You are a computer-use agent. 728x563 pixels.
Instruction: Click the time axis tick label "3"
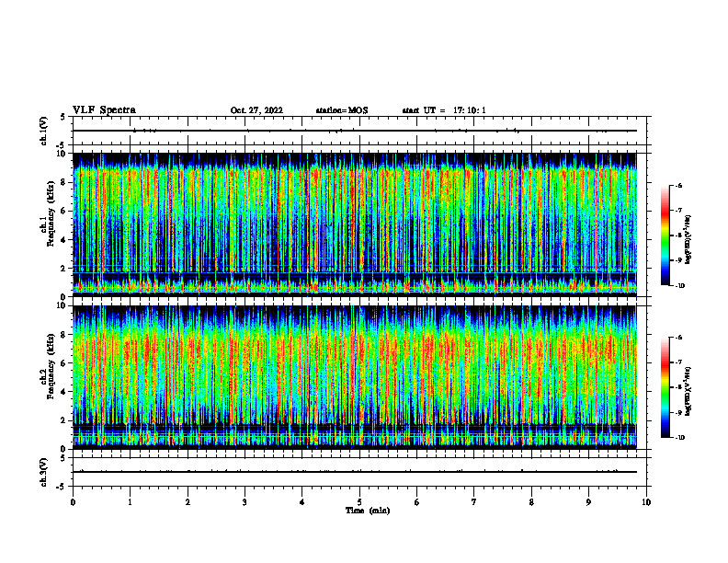point(245,502)
